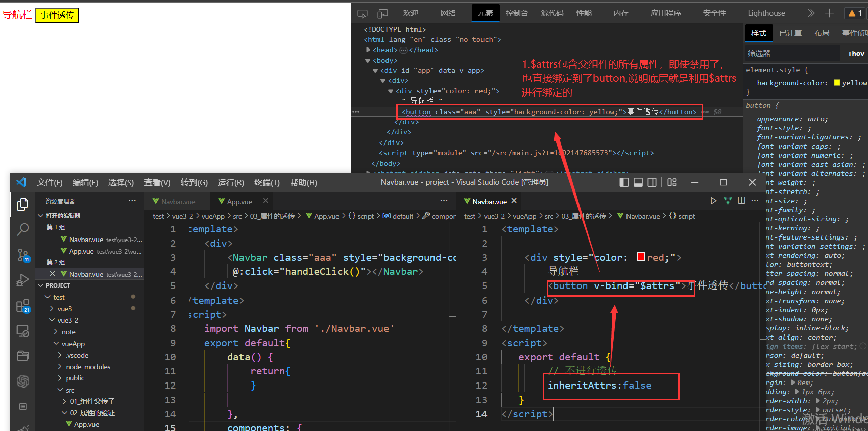Toggle :hov element state in Styles pane
Image resolution: width=868 pixels, height=431 pixels.
(x=856, y=53)
